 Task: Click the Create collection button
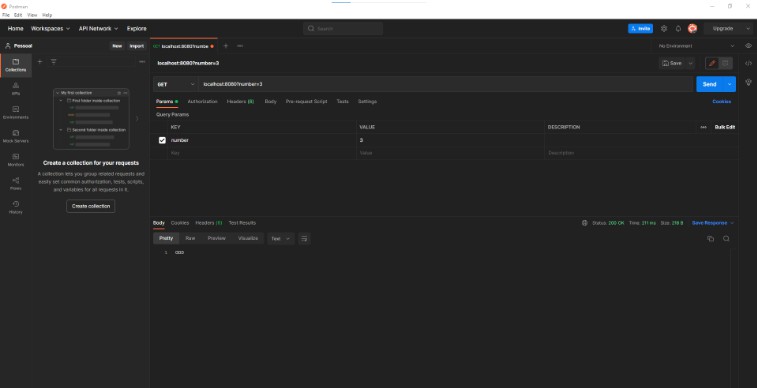(91, 206)
